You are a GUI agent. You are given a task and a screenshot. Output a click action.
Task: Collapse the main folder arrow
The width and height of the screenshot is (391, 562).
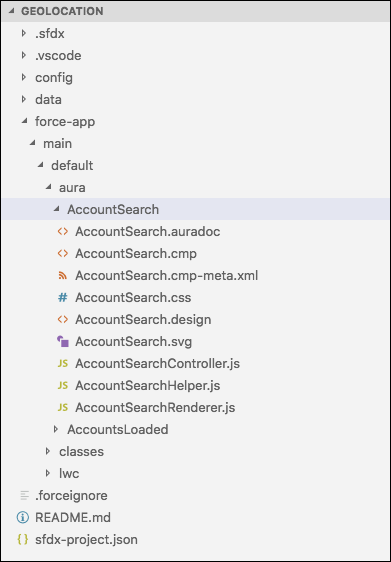(x=32, y=143)
